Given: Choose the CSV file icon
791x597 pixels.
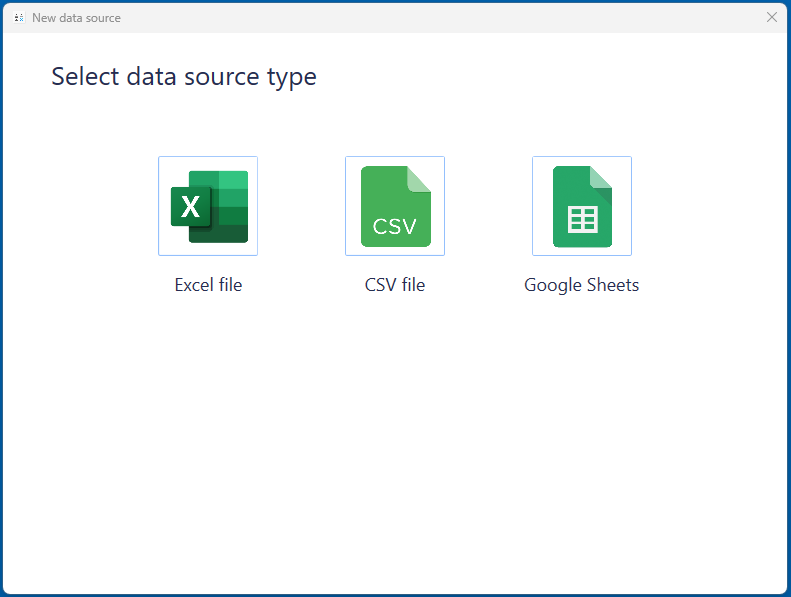Looking at the screenshot, I should [x=395, y=206].
